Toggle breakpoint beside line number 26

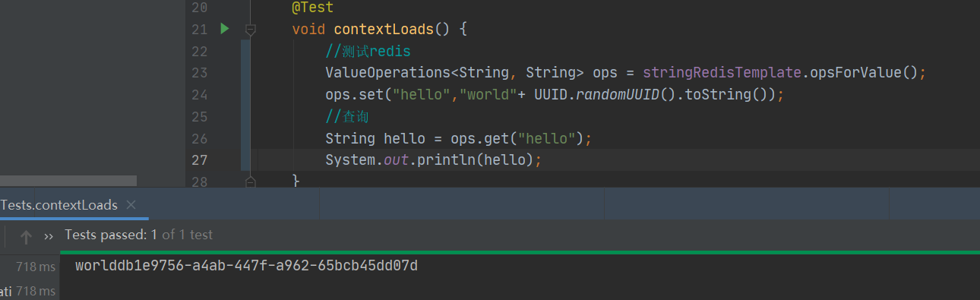[200, 138]
